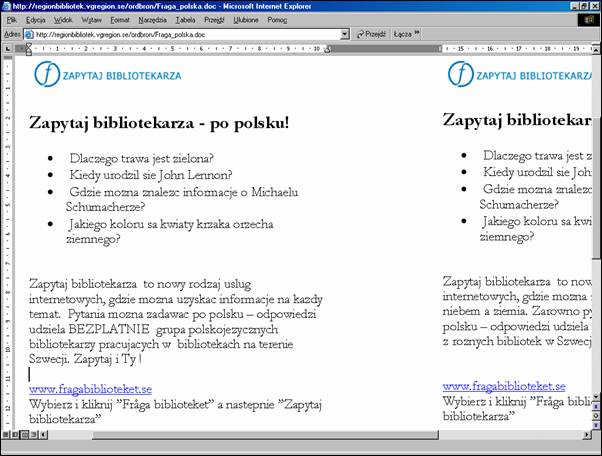
Task: Switch to Normal view icon at bottom left
Action: [x=6, y=436]
